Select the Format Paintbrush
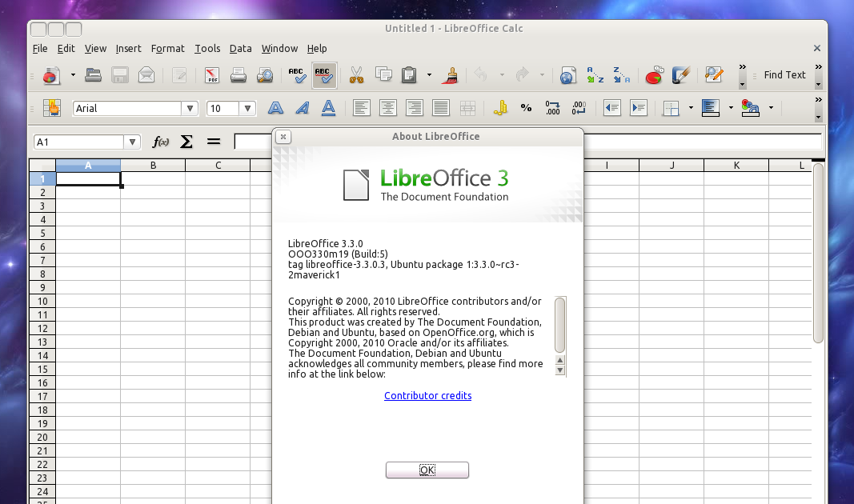Screen dimensions: 854x504 coord(450,75)
